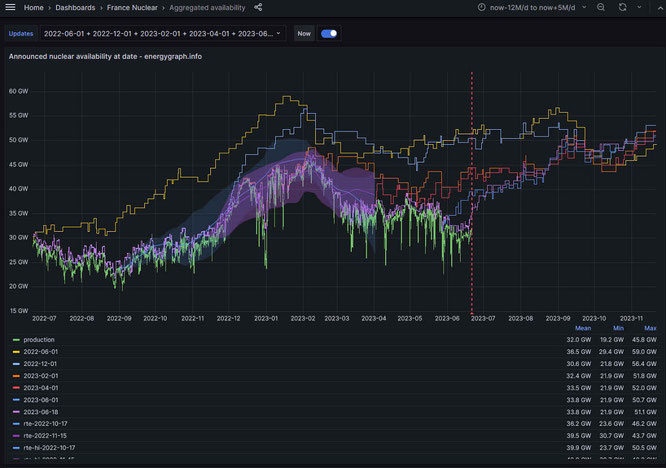Zoom out time range magnifier icon
The width and height of the screenshot is (666, 468).
click(x=601, y=7)
